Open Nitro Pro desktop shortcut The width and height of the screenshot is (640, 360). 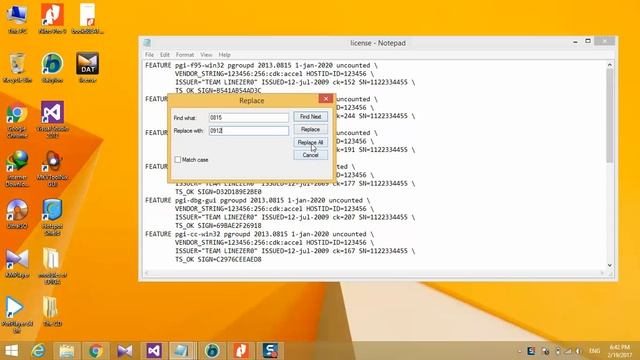[52, 18]
